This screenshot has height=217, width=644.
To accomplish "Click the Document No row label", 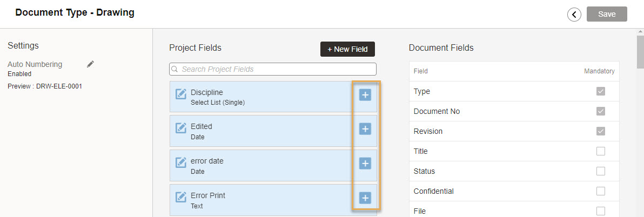I will [x=437, y=111].
